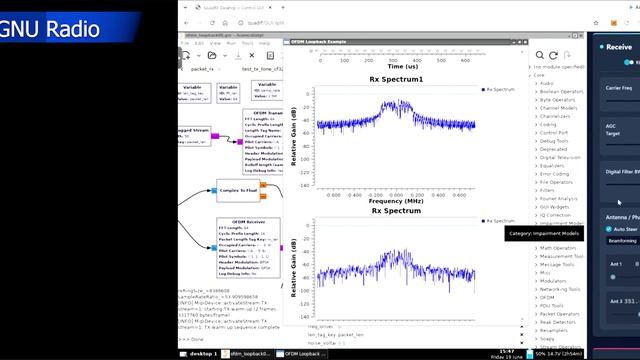Viewport: 640px width, 360px height.
Task: Open a new browser tab with plus
Action: pos(283,7)
